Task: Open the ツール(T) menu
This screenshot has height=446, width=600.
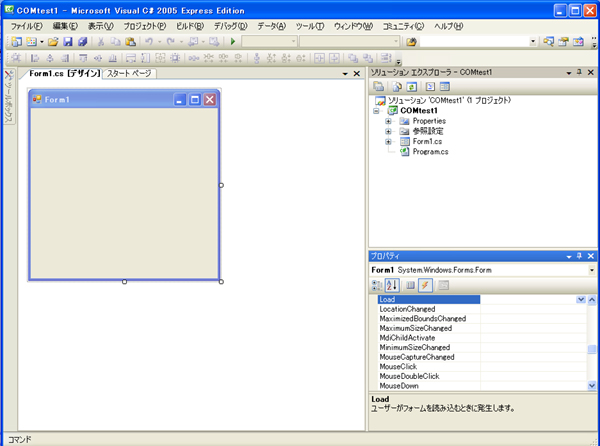Action: 310,26
